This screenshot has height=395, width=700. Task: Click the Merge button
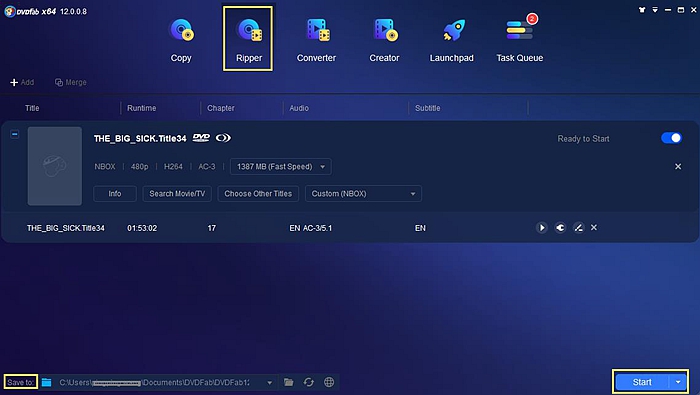pos(71,82)
